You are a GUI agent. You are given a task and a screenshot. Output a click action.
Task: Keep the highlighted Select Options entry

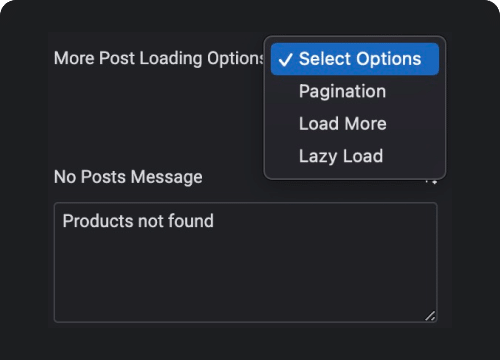(355, 59)
